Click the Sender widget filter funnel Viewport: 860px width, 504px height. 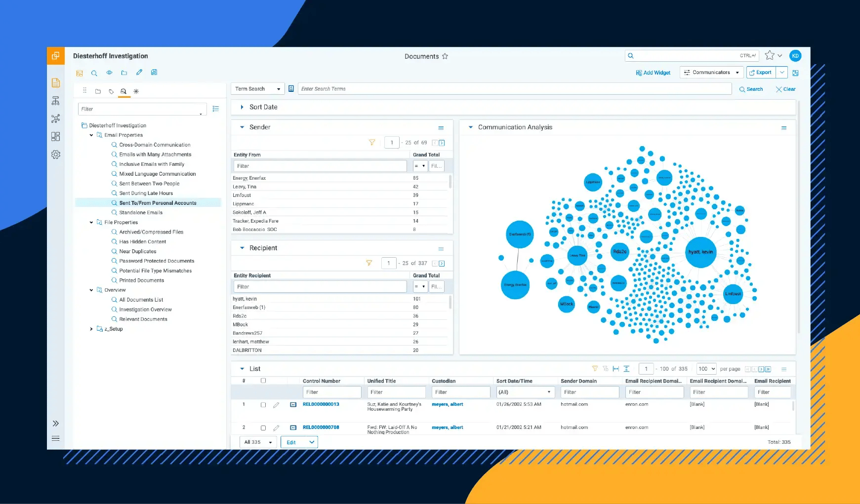372,142
